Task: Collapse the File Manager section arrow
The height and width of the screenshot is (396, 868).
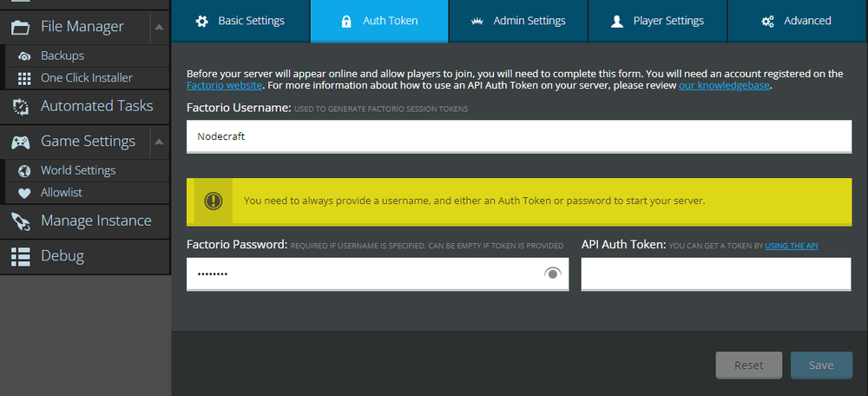Action: pos(158,27)
